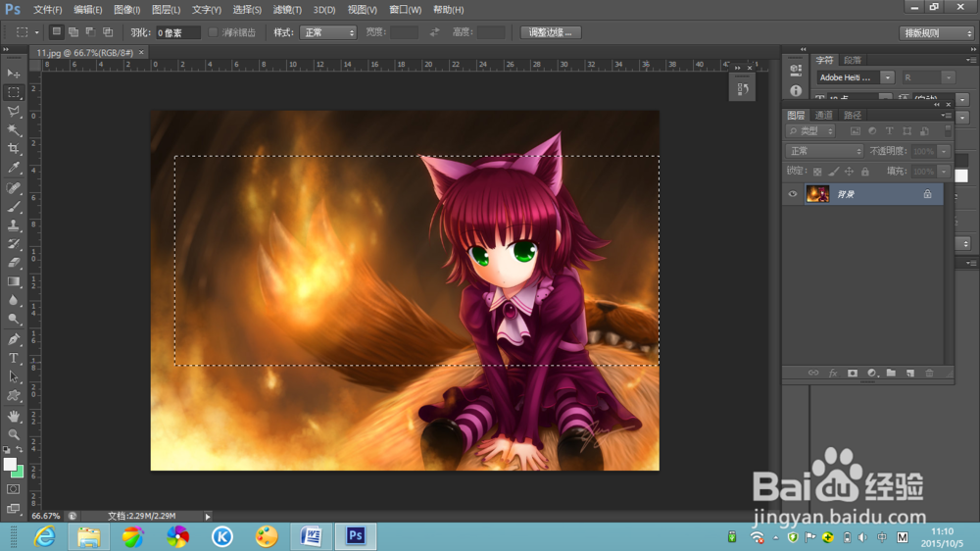Choose intersect with selection mode
This screenshot has width=980, height=551.
pos(108,32)
